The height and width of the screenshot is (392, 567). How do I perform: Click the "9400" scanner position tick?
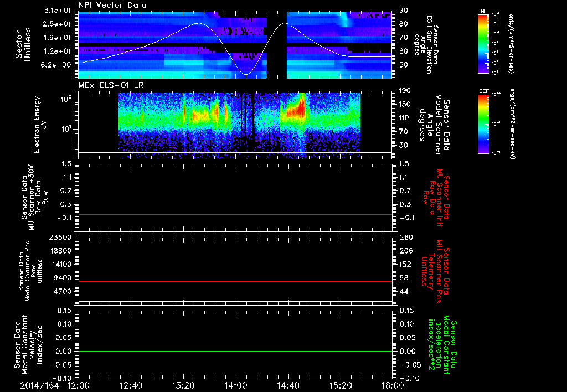click(63, 278)
